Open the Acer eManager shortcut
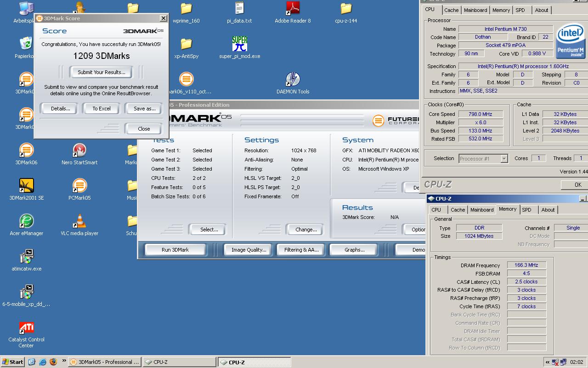This screenshot has height=368, width=588. tap(26, 221)
